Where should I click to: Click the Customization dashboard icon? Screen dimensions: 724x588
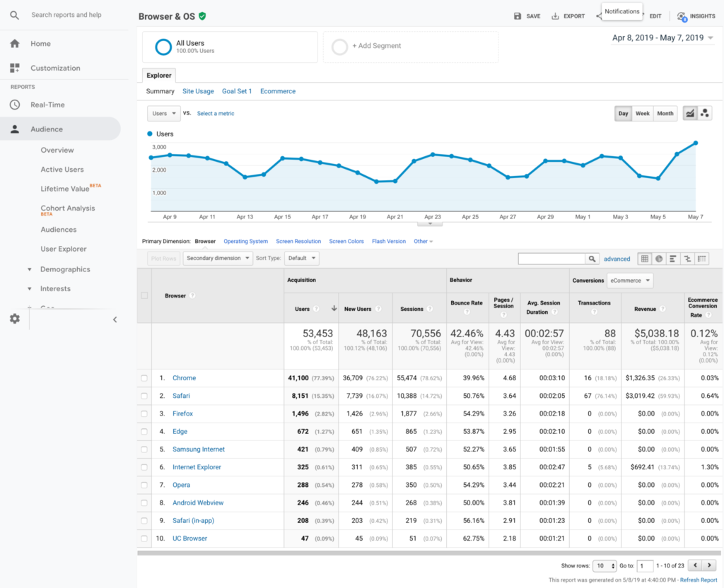(x=15, y=68)
